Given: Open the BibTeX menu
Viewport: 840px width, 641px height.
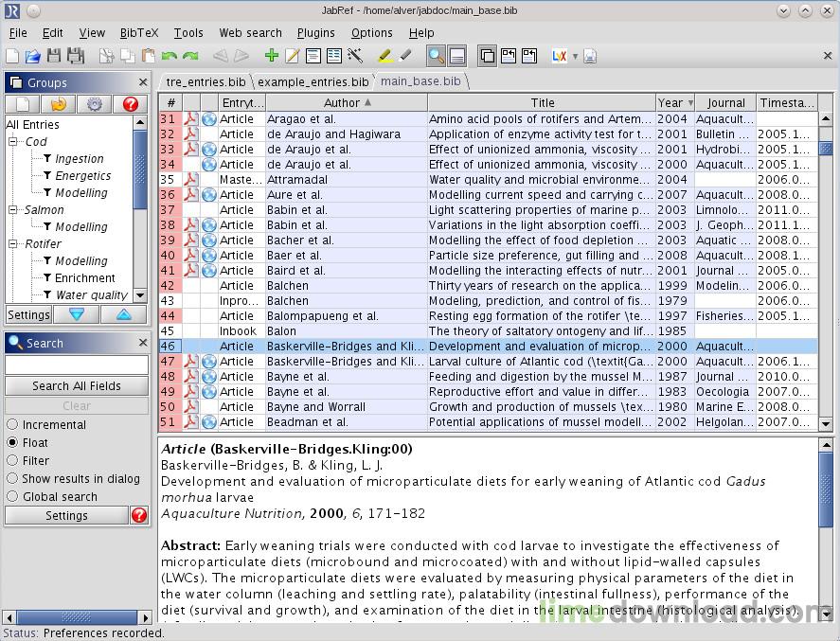Looking at the screenshot, I should click(x=139, y=33).
